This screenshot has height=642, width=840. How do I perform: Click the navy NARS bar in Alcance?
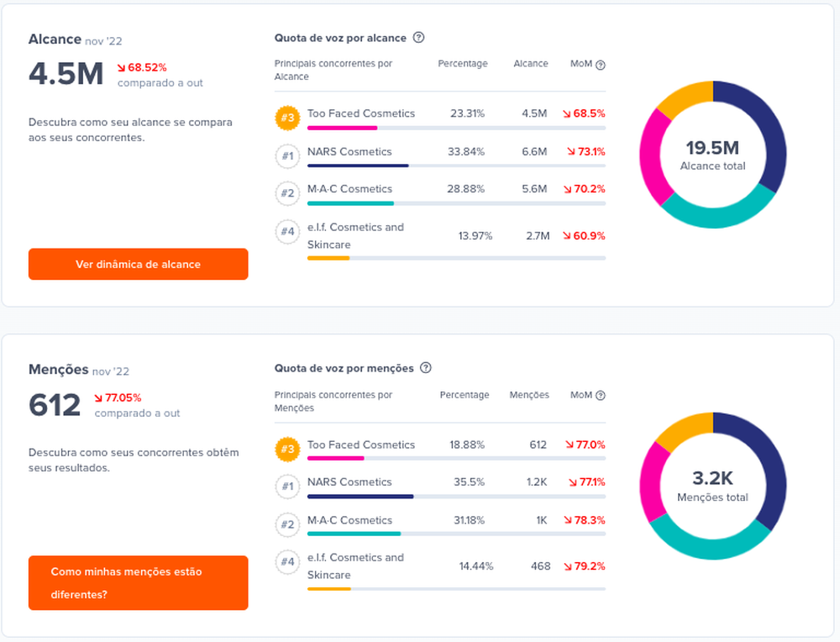click(358, 166)
